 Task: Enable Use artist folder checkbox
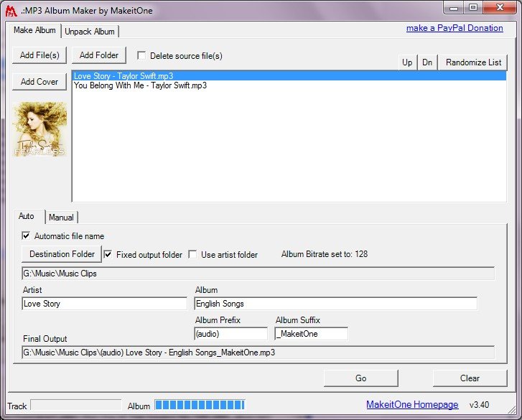[192, 254]
